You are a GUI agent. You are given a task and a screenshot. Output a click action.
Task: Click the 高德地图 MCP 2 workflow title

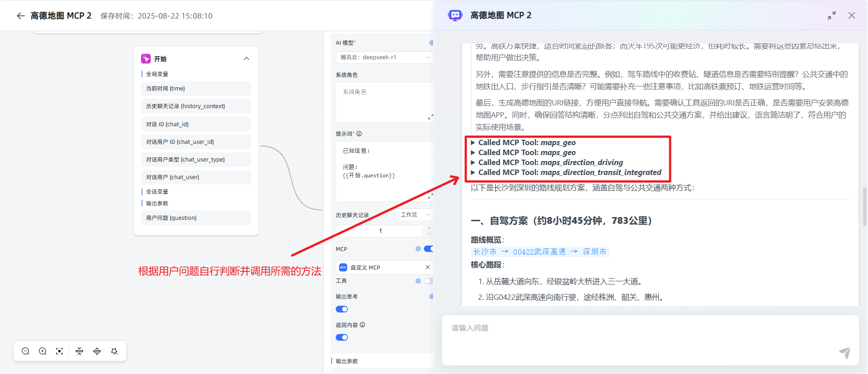(x=61, y=16)
